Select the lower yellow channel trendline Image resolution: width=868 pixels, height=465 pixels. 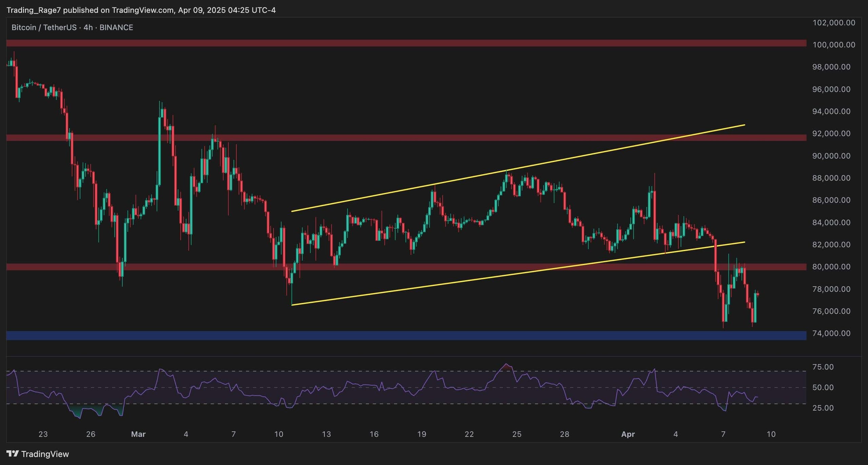(x=518, y=273)
